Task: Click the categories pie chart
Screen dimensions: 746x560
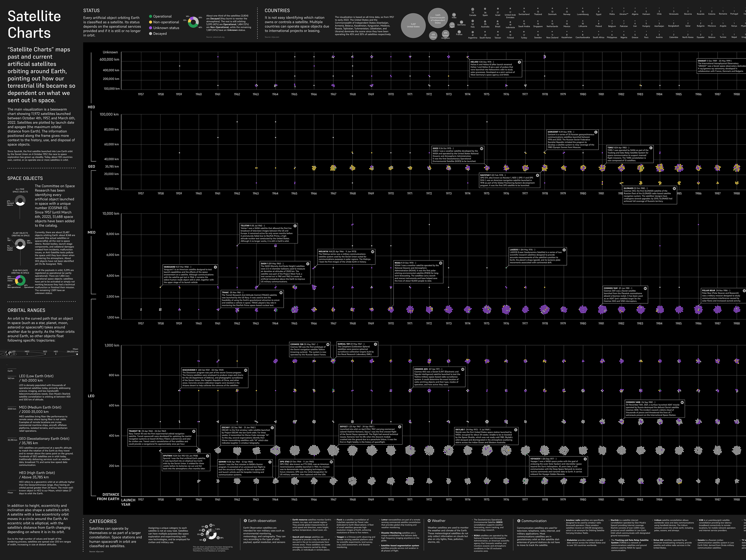Action: tap(211, 534)
